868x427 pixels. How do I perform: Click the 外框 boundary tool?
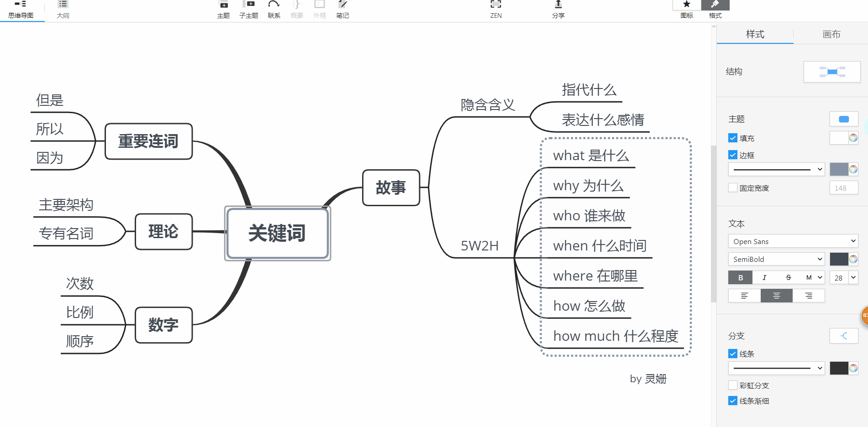click(x=320, y=10)
